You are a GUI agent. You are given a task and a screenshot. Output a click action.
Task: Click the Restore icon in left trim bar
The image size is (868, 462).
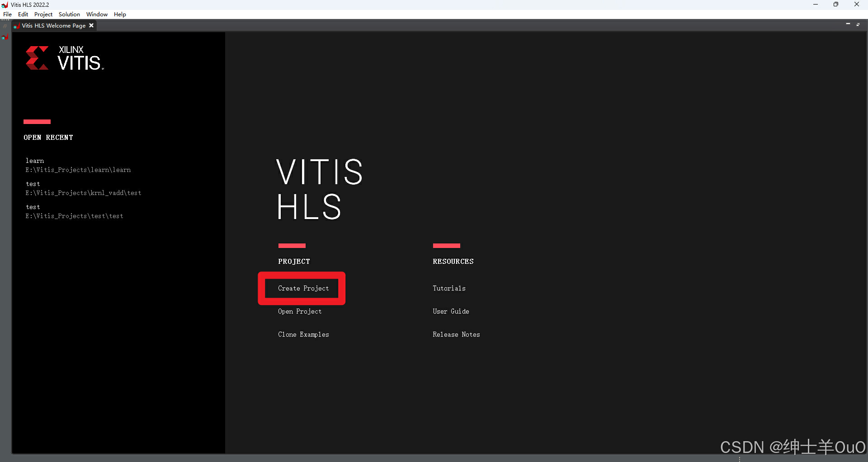pyautogui.click(x=5, y=26)
